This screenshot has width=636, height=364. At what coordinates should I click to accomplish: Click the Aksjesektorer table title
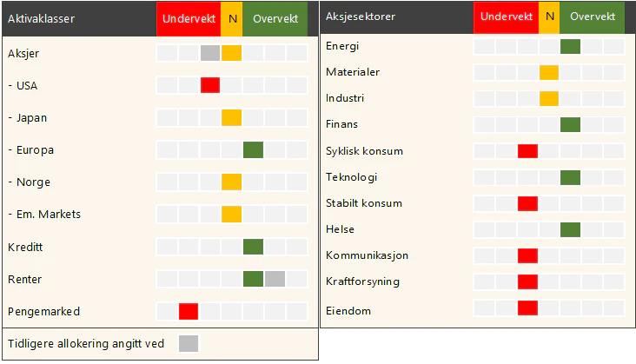361,17
